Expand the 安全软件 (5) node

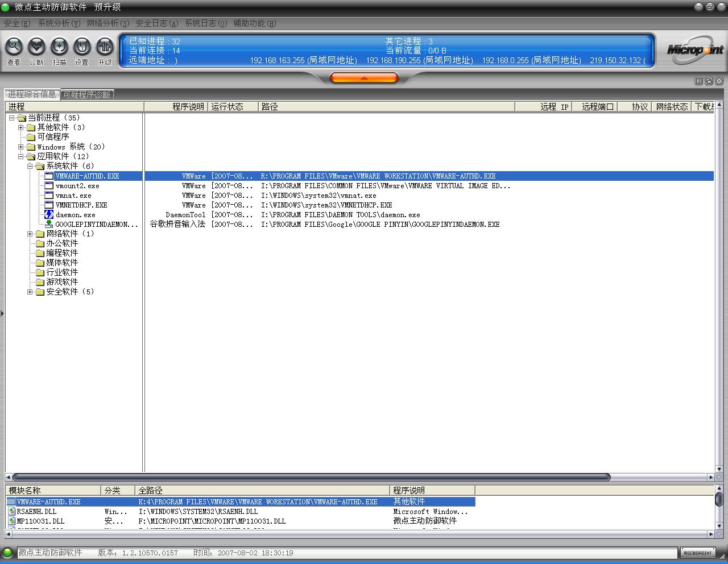click(x=30, y=292)
